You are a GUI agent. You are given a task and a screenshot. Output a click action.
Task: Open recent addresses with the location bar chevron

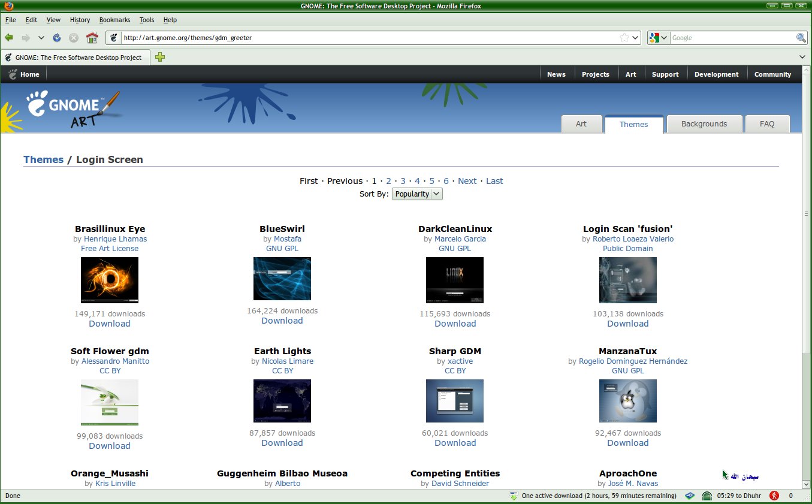(x=633, y=37)
